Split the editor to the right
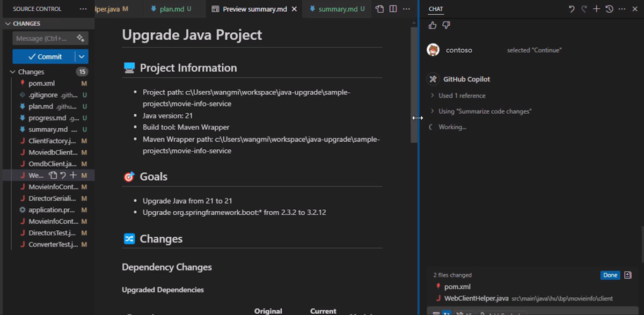 click(393, 9)
